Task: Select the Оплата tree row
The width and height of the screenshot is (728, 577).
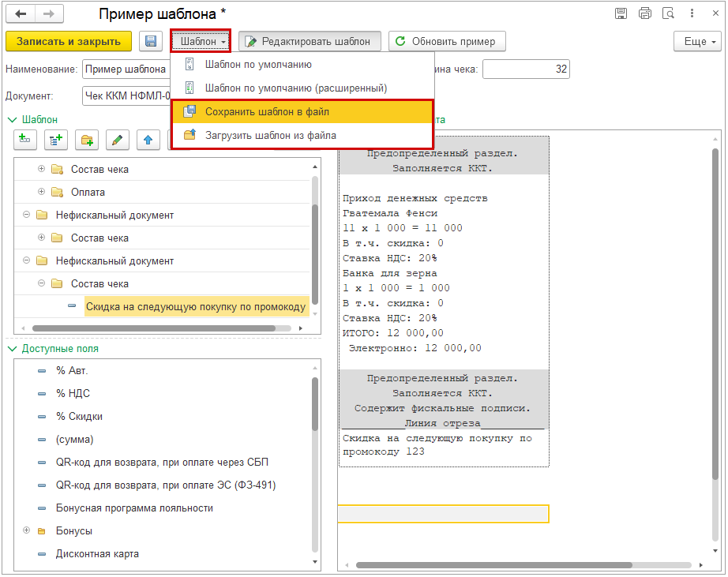Action: tap(162, 192)
